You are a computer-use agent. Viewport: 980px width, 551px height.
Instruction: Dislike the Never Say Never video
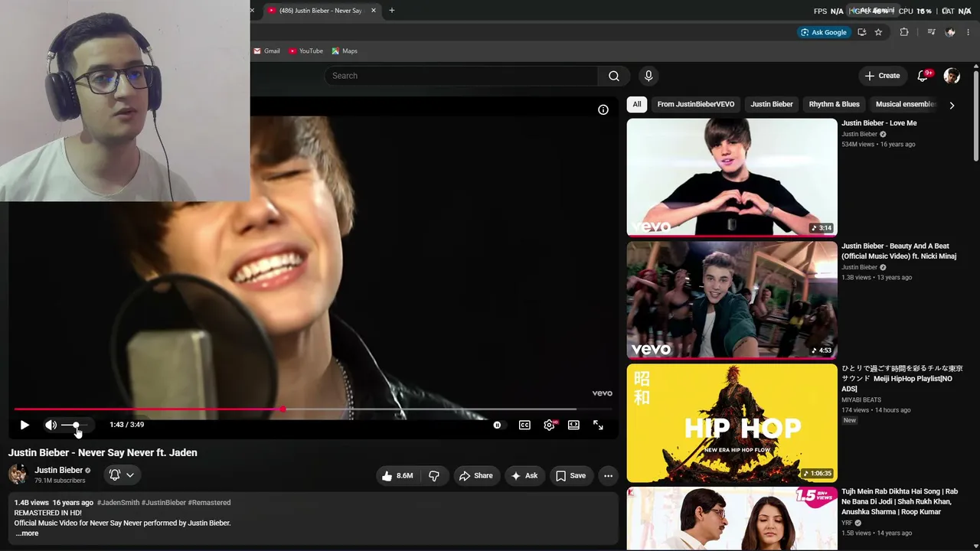pos(434,475)
